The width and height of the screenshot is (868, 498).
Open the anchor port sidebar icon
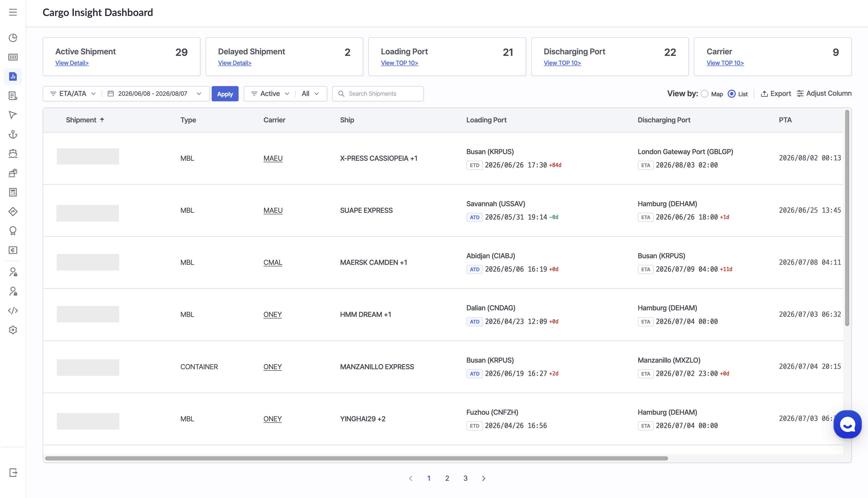[13, 134]
